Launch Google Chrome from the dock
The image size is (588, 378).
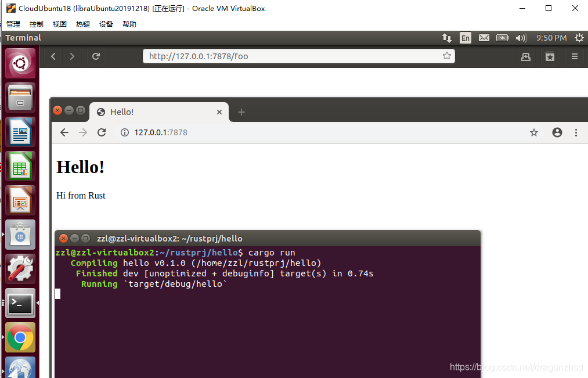click(x=20, y=337)
